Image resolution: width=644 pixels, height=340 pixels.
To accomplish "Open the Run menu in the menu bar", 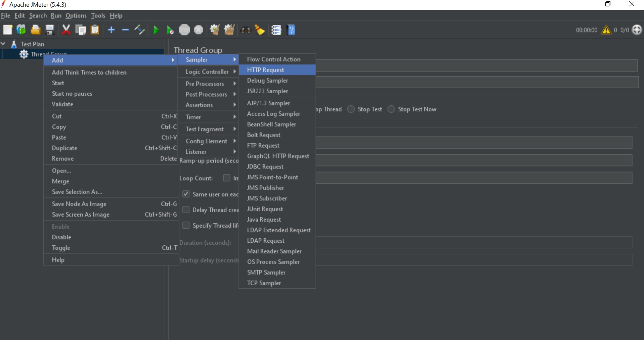I will point(56,15).
